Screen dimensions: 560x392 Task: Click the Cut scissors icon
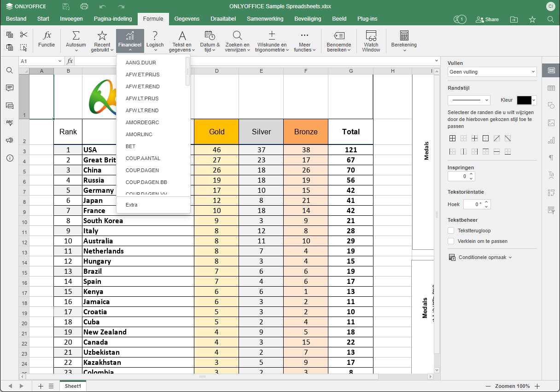(24, 35)
